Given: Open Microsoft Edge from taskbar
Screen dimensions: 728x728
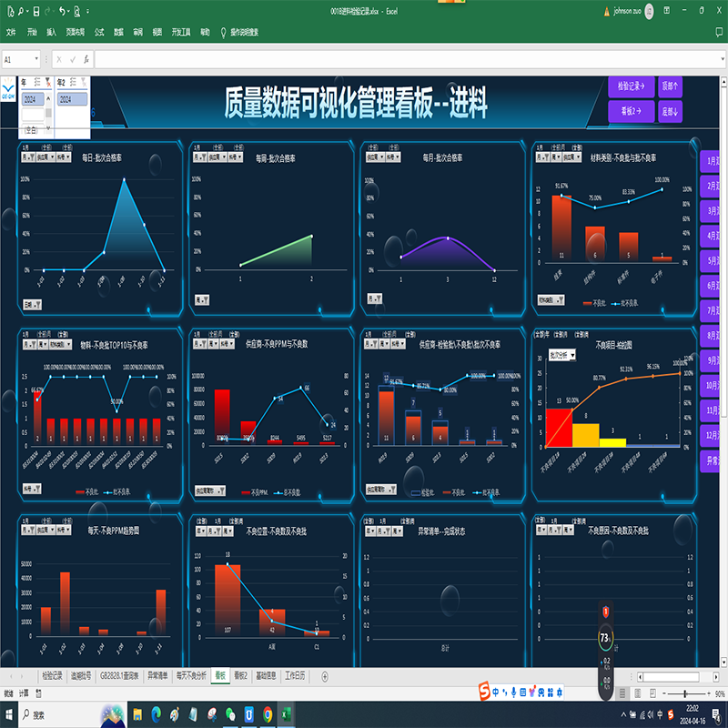Looking at the screenshot, I should coord(156,714).
